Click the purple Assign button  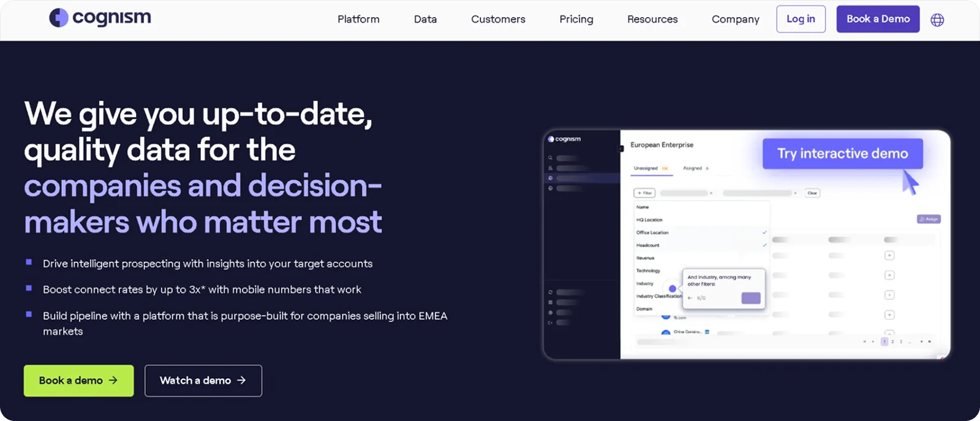tap(929, 219)
